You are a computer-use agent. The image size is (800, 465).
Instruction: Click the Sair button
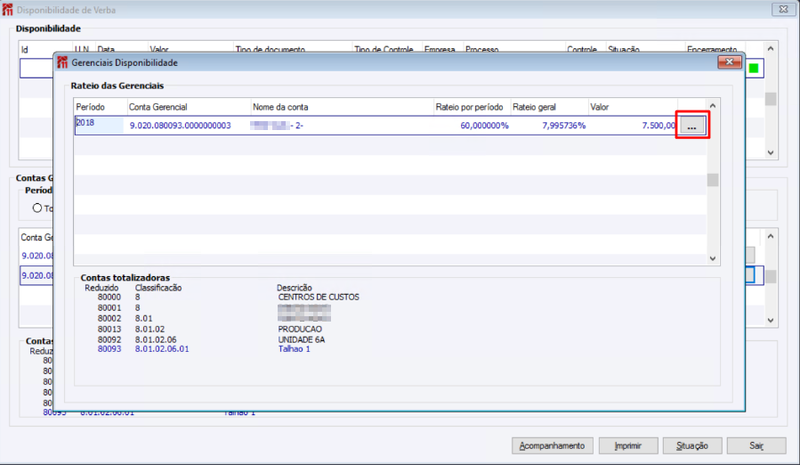tap(756, 446)
